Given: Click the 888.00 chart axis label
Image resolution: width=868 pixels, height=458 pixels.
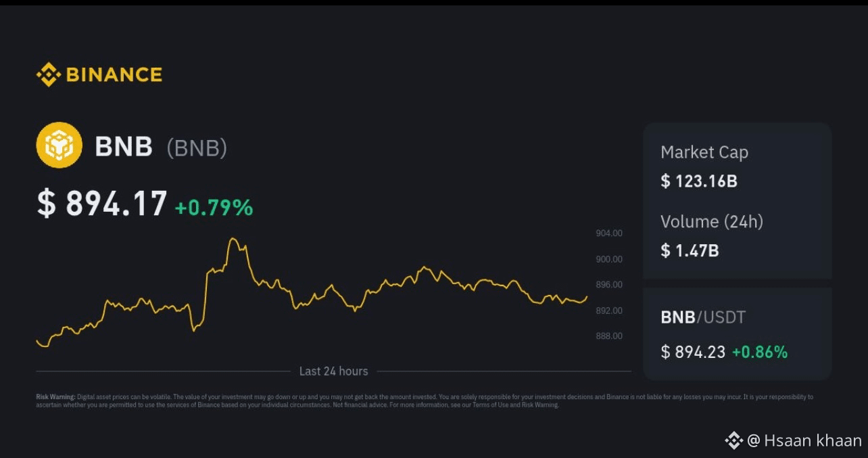Looking at the screenshot, I should pos(609,336).
